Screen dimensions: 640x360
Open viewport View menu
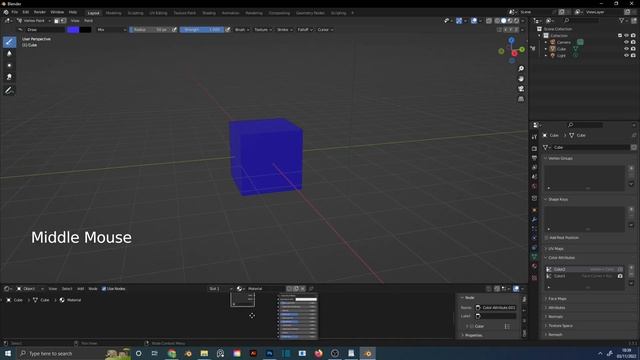point(75,20)
